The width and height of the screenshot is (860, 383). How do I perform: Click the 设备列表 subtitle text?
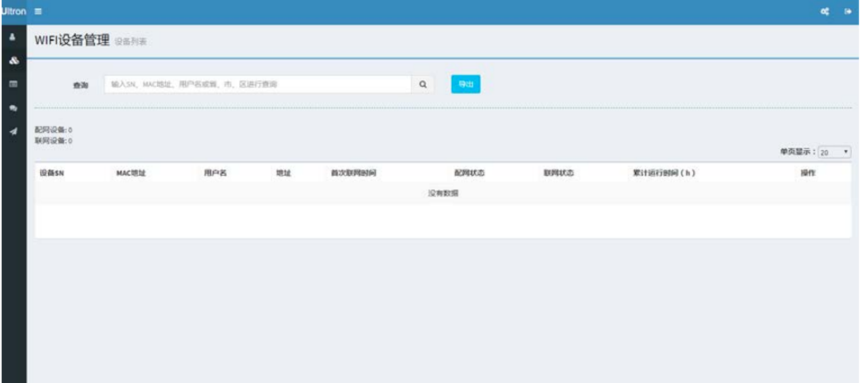[131, 42]
